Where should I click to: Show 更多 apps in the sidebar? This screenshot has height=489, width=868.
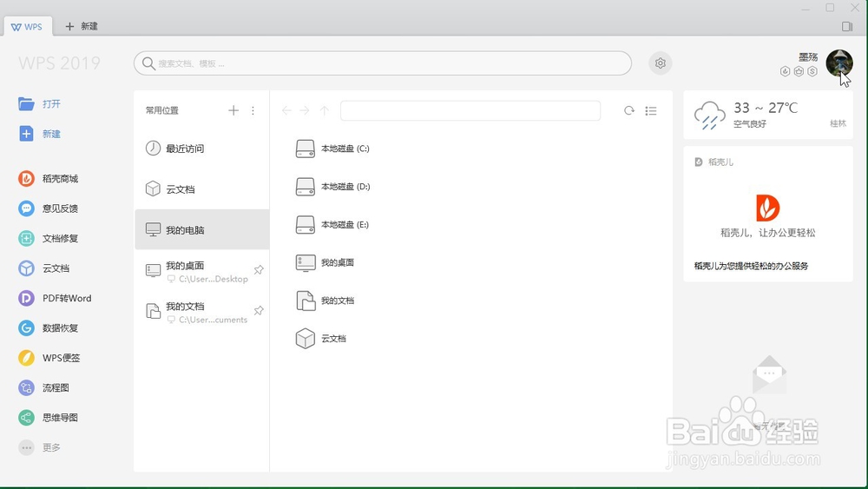coord(40,447)
